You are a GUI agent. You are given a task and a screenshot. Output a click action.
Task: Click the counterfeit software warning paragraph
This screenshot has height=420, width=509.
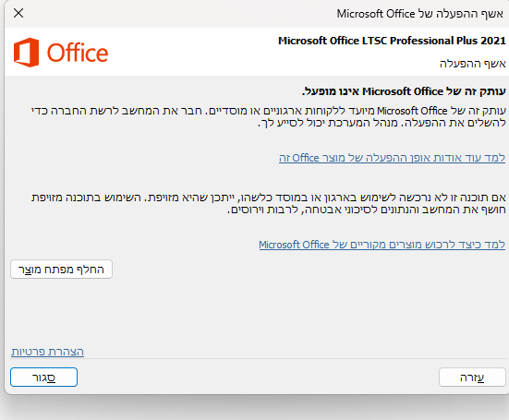coord(269,204)
